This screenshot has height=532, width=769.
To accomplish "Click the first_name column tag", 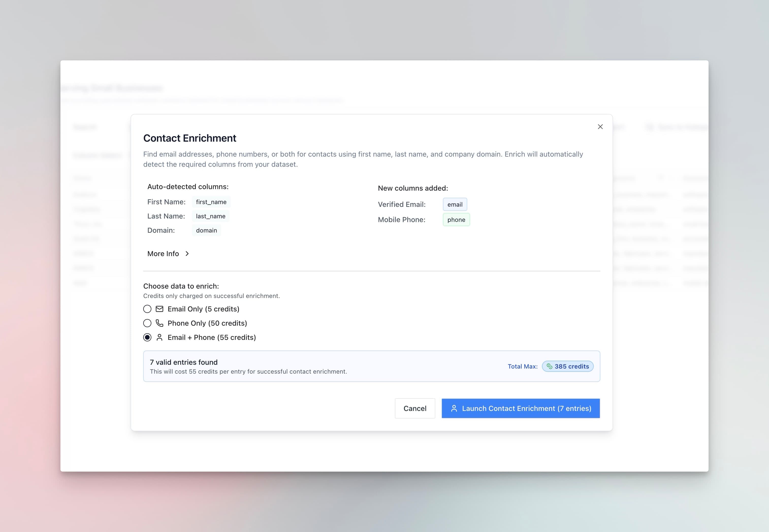I will (x=211, y=202).
